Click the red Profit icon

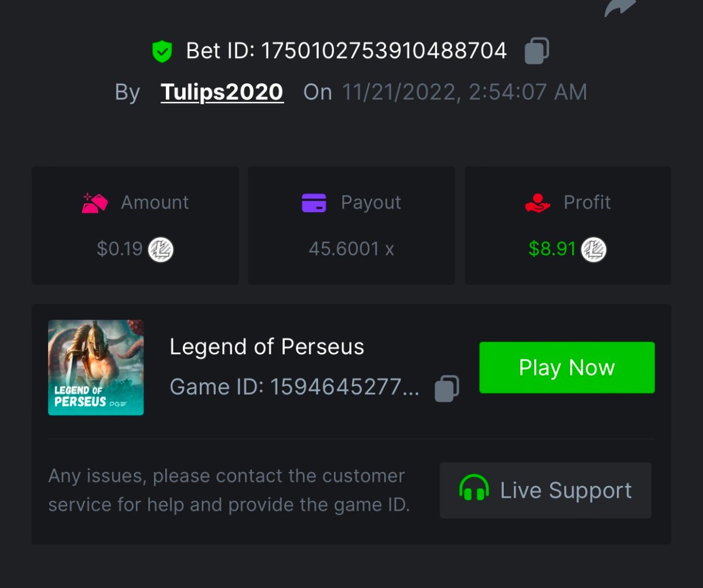[x=537, y=203]
